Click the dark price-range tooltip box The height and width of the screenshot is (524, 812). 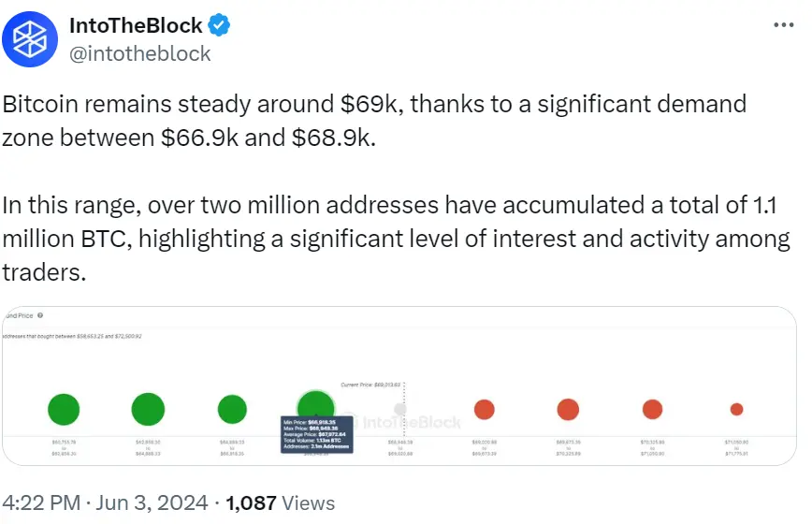point(317,435)
